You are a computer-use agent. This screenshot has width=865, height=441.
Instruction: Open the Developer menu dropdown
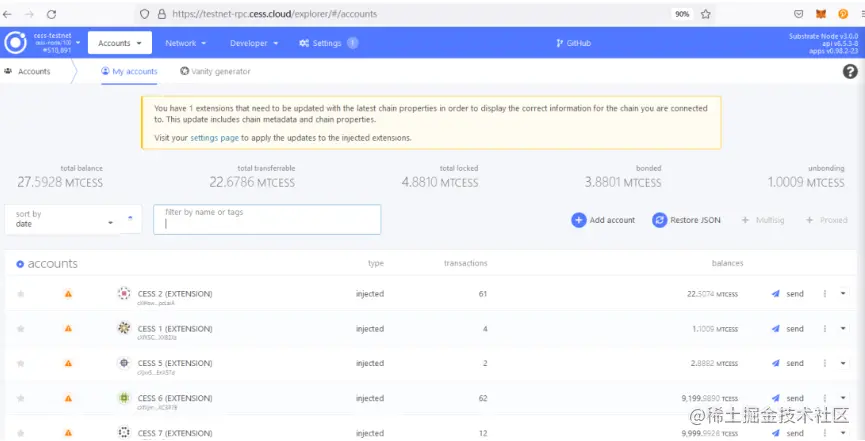pos(254,43)
